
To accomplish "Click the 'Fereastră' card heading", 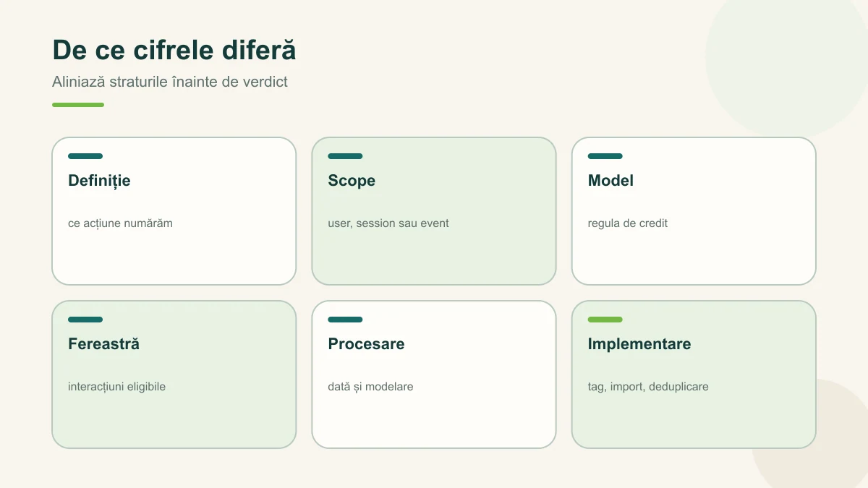I will coord(103,344).
